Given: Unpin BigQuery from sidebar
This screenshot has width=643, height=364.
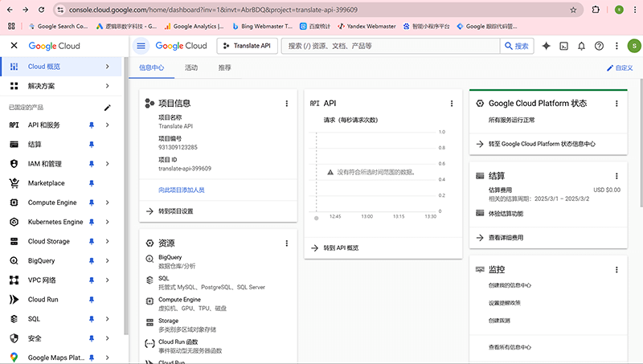Looking at the screenshot, I should [x=92, y=260].
